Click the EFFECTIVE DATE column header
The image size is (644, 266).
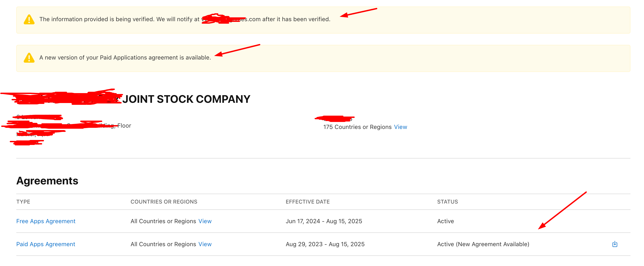pos(308,202)
